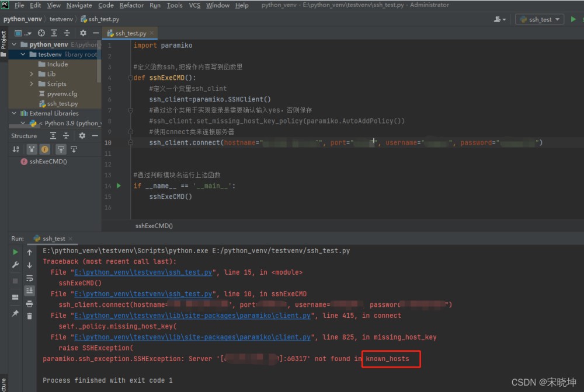Toggle soft-wrap in the Run console
Viewport: 584px width, 392px height.
[29, 278]
